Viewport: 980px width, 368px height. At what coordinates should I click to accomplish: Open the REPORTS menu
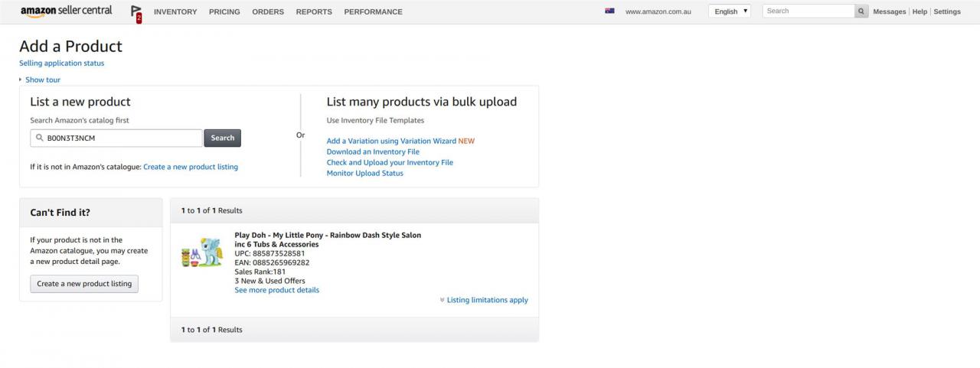coord(314,12)
